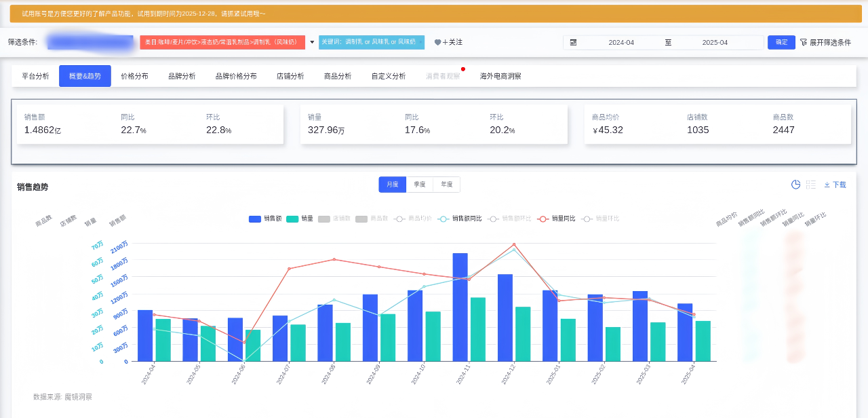Switch to the pie chart view icon

795,185
